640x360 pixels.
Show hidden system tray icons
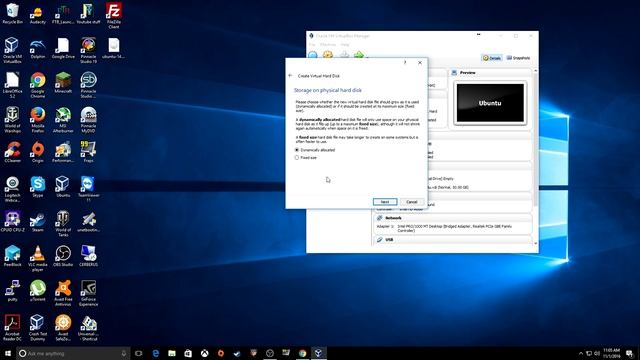[x=581, y=353]
